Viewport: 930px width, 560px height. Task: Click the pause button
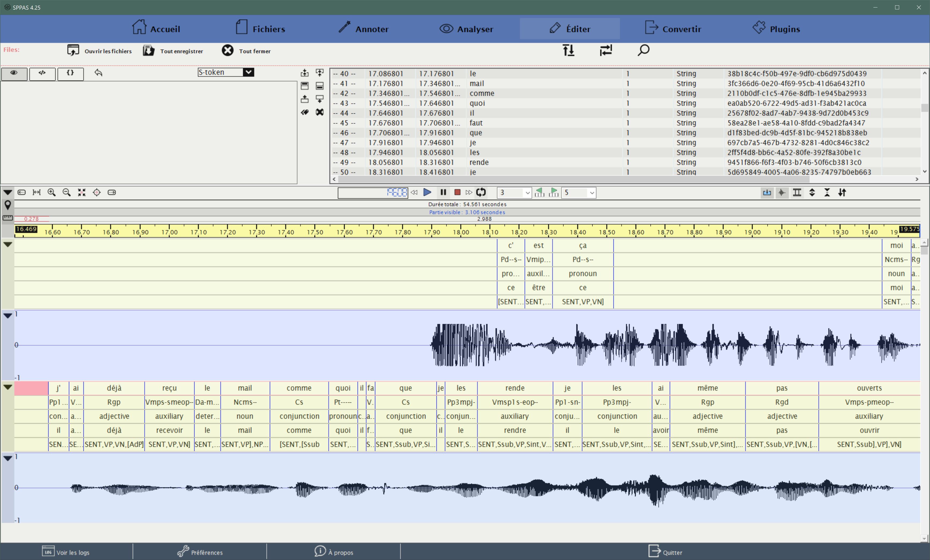pos(443,192)
